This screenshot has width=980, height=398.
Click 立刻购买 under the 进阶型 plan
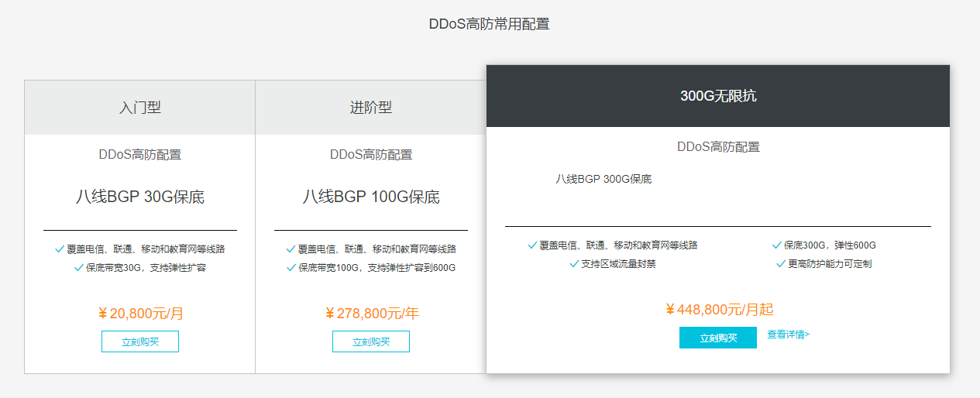point(371,341)
